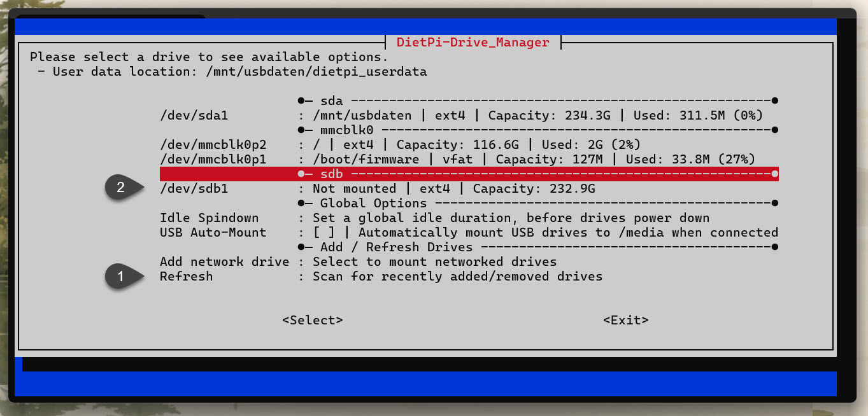868x416 pixels.
Task: Click 'Used: 33.8M (27%)' text
Action: pyautogui.click(x=690, y=159)
